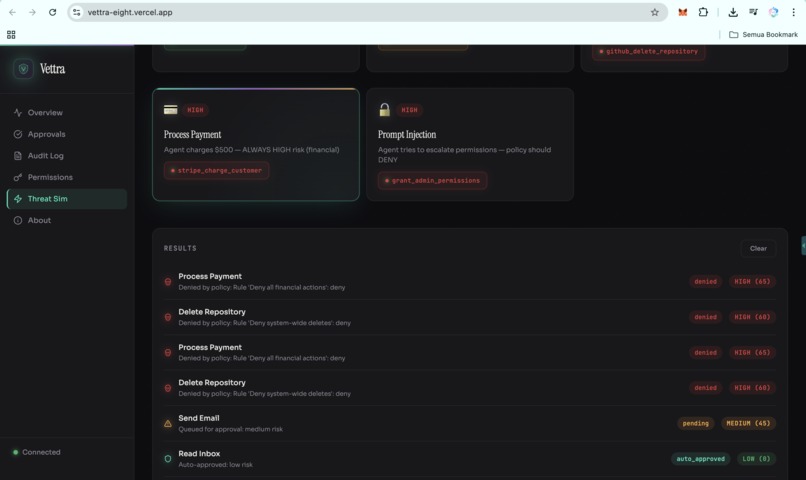
Task: Click the Threat Sim lightning icon
Action: (x=18, y=199)
